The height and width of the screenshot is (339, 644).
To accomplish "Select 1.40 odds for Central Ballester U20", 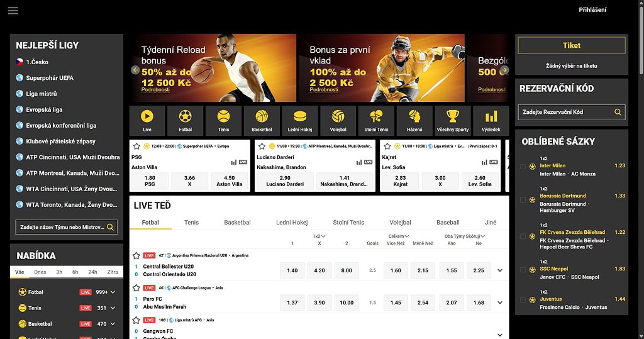I will [292, 270].
